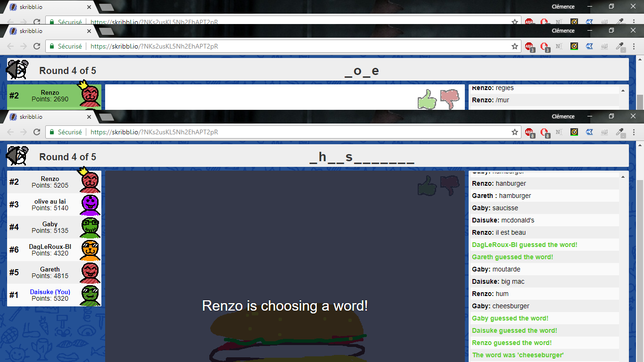The image size is (644, 362).
Task: Open Chrome menu in the middle window
Action: click(x=633, y=47)
